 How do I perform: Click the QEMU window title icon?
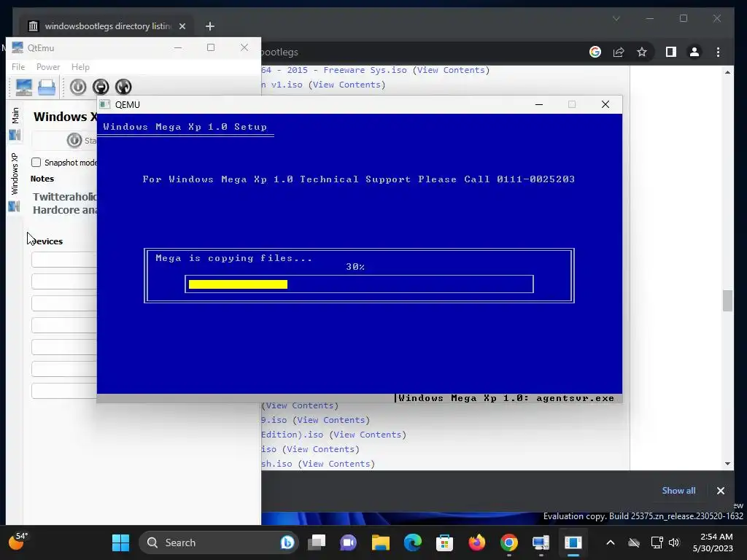pyautogui.click(x=105, y=104)
